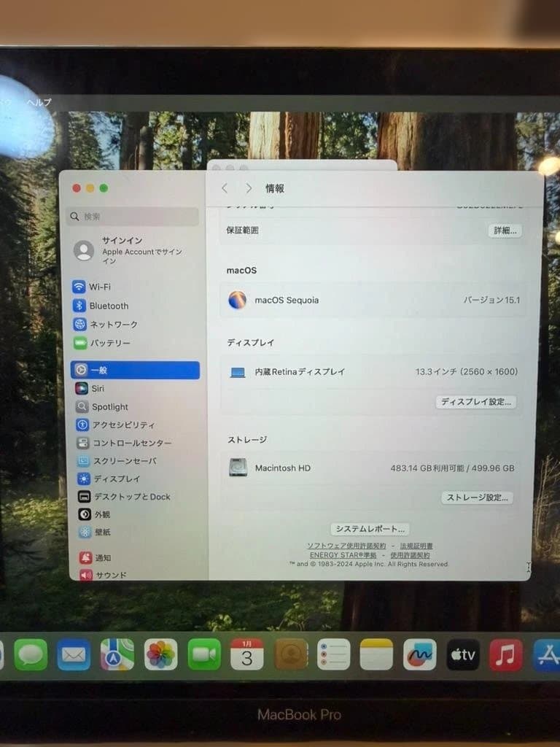Image resolution: width=560 pixels, height=747 pixels.
Task: Open Spotlight settings in sidebar
Action: (x=135, y=406)
